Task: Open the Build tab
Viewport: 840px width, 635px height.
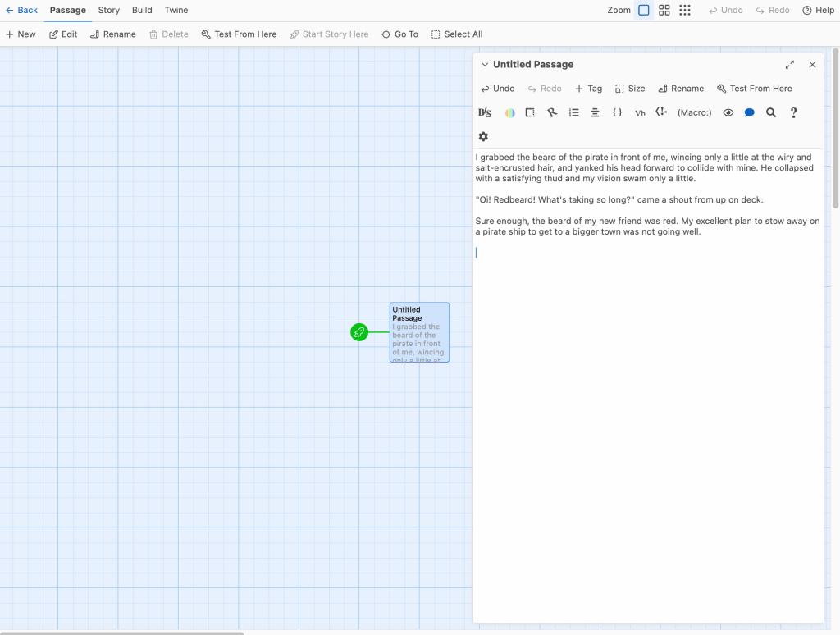Action: pyautogui.click(x=142, y=11)
